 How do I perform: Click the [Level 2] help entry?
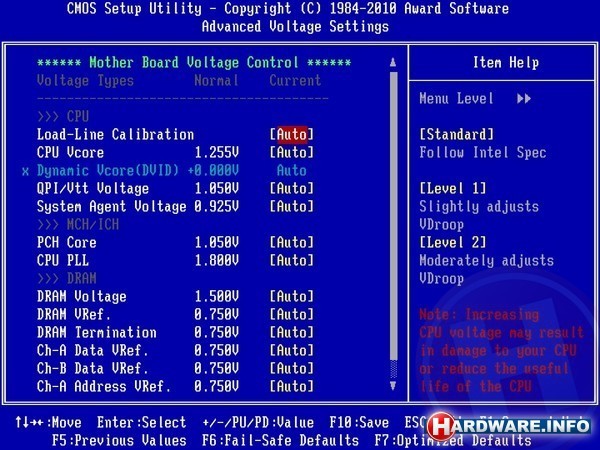coord(453,242)
